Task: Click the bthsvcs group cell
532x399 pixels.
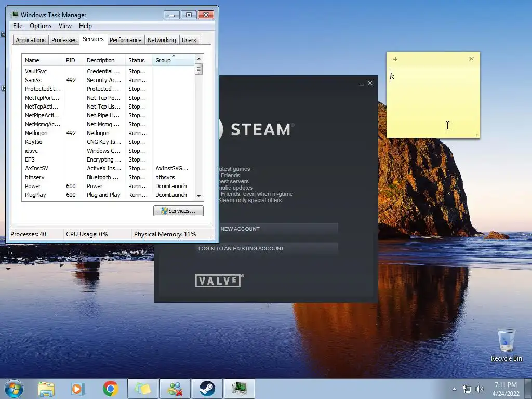Action: coord(165,177)
